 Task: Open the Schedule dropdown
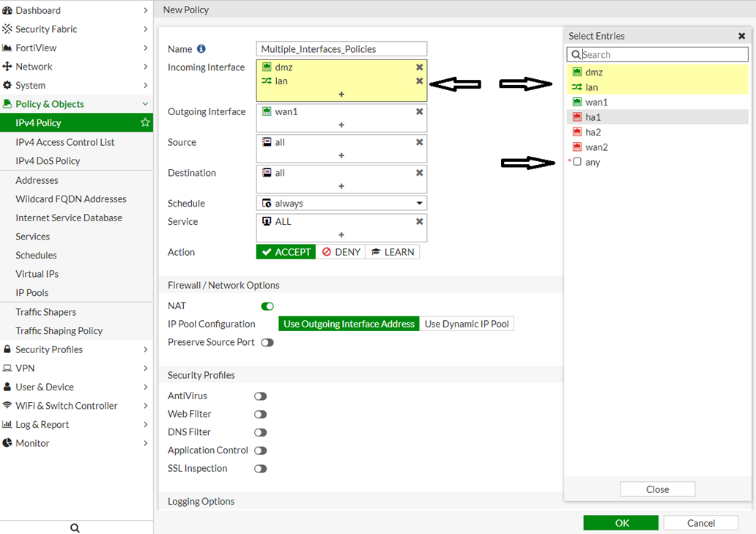tap(341, 204)
